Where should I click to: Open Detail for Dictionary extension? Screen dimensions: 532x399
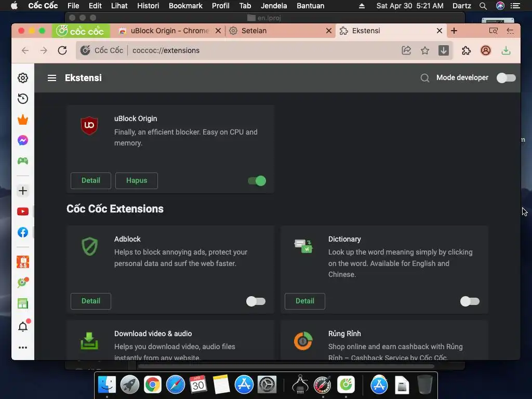(304, 301)
